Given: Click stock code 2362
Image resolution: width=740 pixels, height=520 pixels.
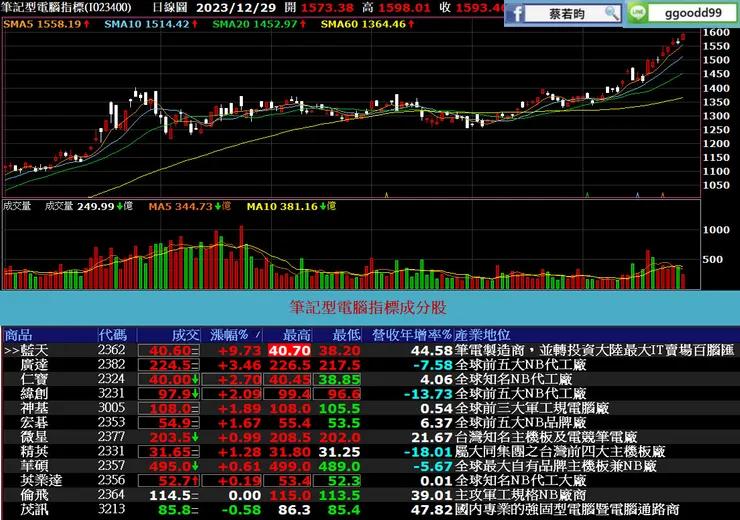Looking at the screenshot, I should pyautogui.click(x=112, y=350).
